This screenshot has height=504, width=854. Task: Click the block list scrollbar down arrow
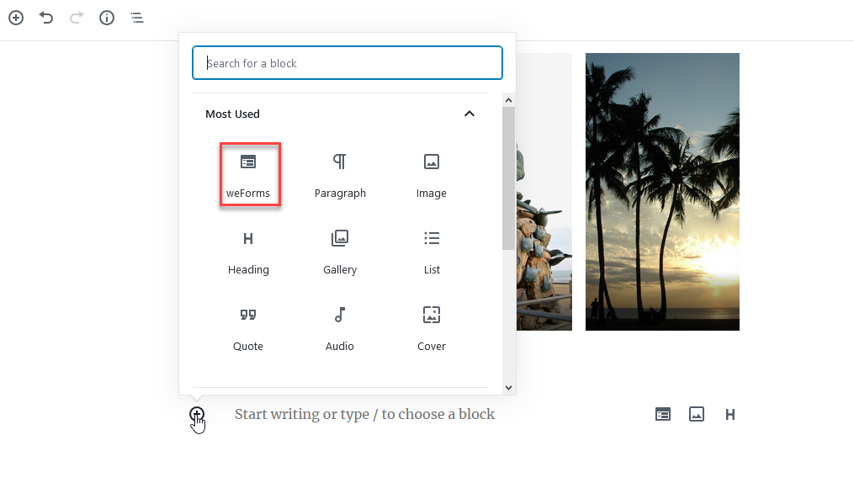pos(509,387)
